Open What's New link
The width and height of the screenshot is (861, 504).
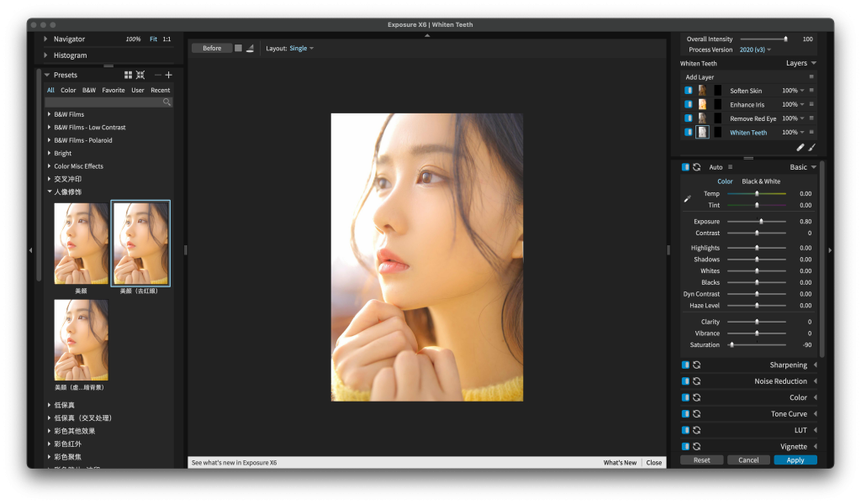pos(620,463)
